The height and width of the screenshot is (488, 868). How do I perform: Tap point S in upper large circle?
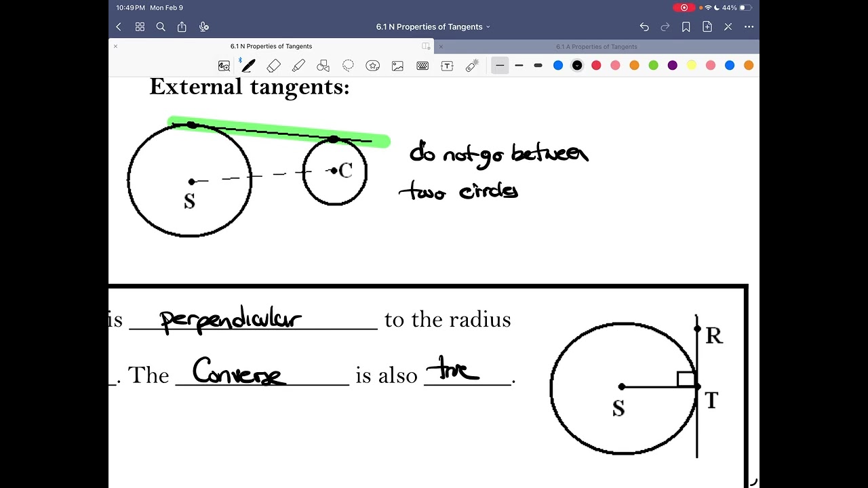click(192, 182)
